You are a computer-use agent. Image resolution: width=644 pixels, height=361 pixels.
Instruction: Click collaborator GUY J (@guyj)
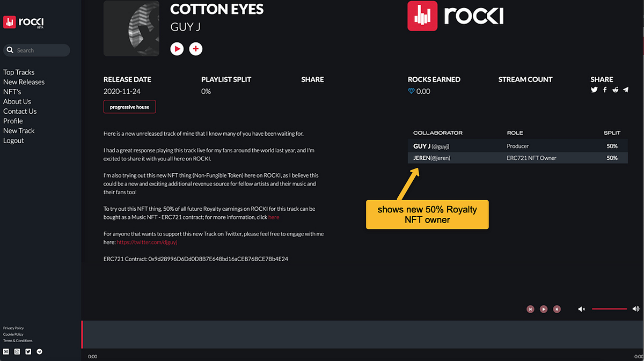click(x=433, y=146)
